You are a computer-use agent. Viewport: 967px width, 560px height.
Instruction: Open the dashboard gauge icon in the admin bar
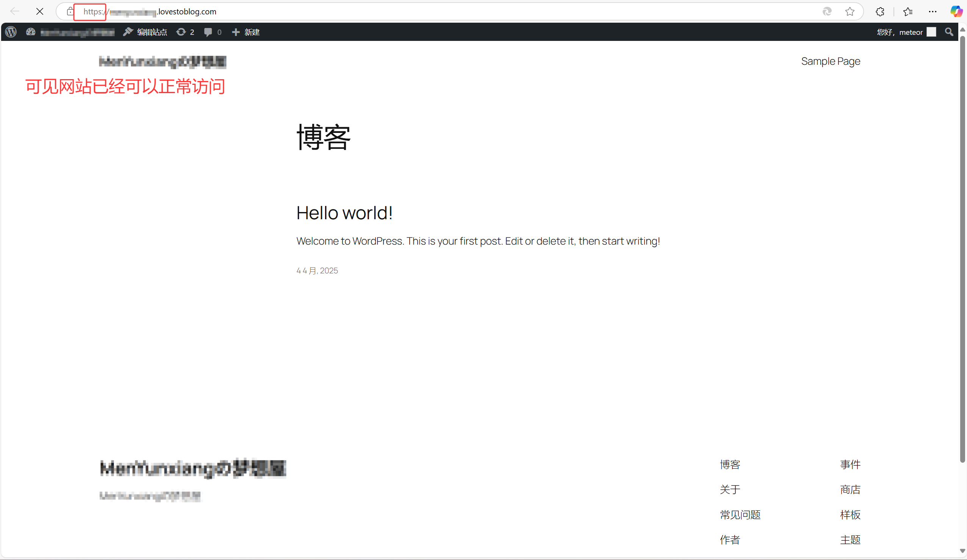click(31, 32)
